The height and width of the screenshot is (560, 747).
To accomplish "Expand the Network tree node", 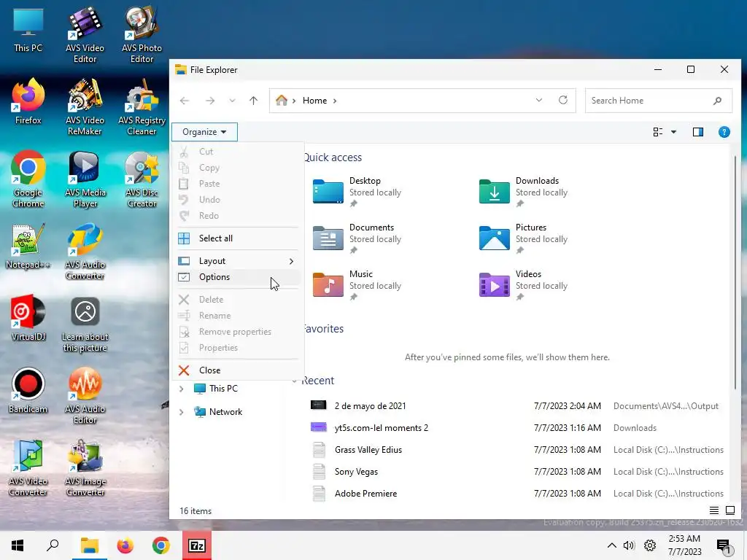I will tap(181, 413).
